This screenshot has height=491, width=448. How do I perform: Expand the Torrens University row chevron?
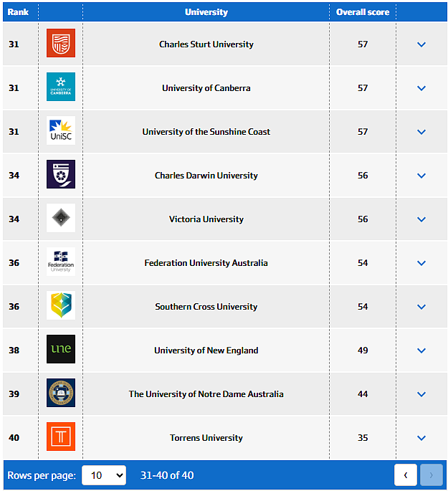421,438
